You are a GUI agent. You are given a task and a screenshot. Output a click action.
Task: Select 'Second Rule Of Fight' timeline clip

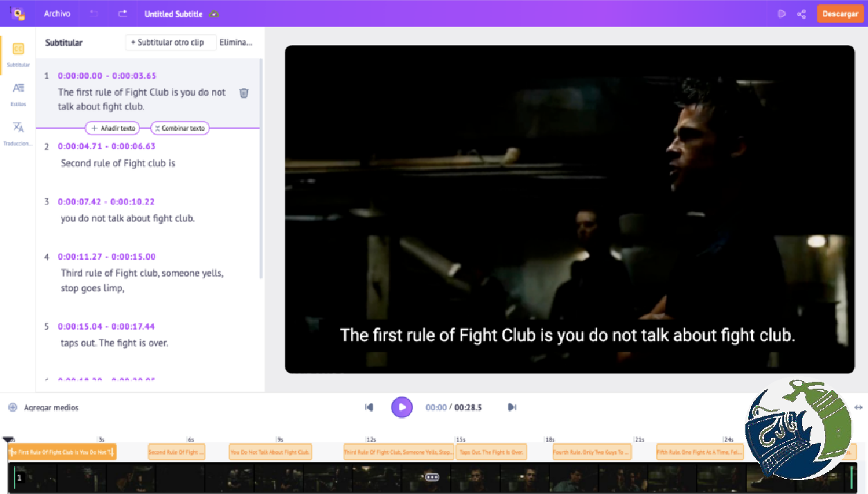coord(177,452)
